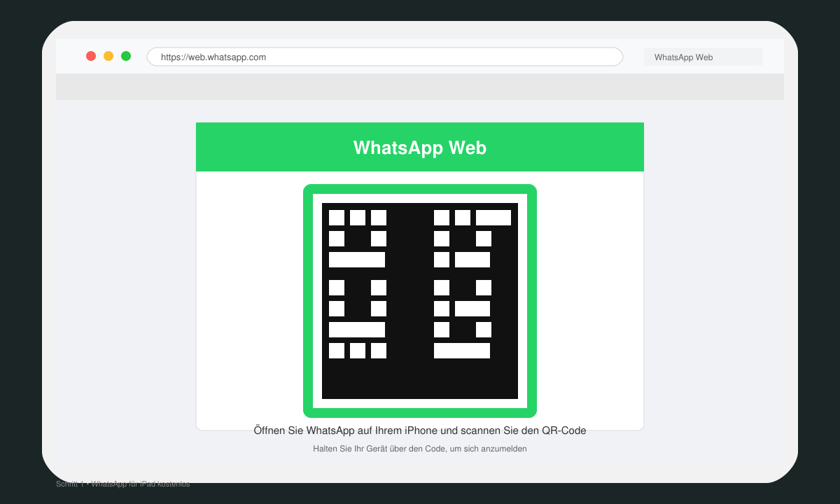Screen dimensions: 840x504
Task: Click the QR code in the center
Action: click(420, 301)
